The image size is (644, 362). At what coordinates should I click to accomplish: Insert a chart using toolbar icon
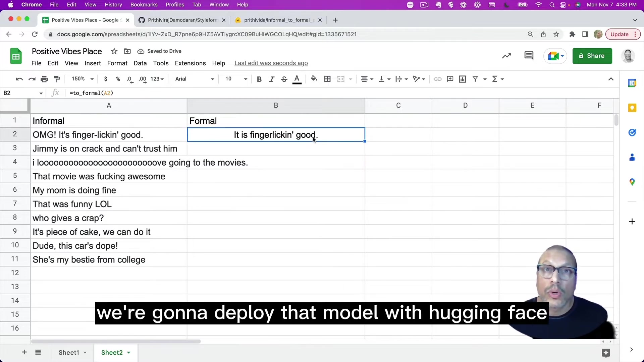(x=463, y=79)
